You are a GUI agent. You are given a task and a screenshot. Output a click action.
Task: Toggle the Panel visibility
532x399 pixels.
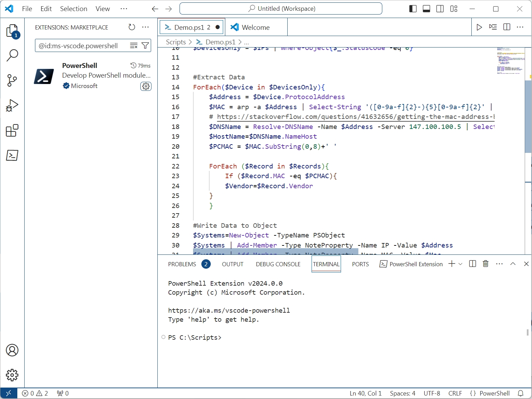pyautogui.click(x=426, y=9)
